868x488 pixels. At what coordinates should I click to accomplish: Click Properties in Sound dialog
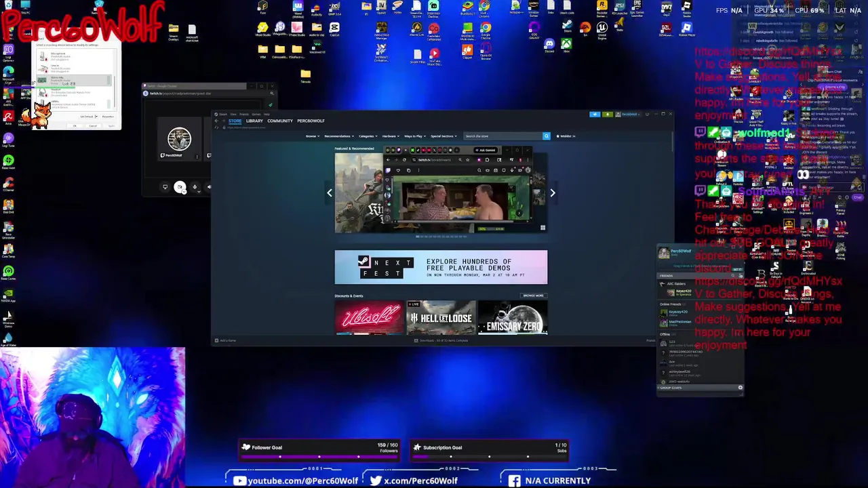(108, 117)
